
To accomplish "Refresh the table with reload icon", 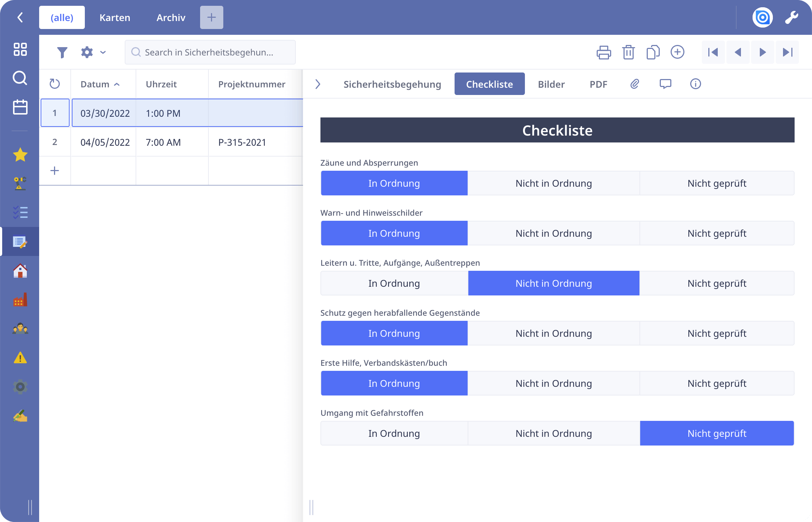I will pos(55,84).
